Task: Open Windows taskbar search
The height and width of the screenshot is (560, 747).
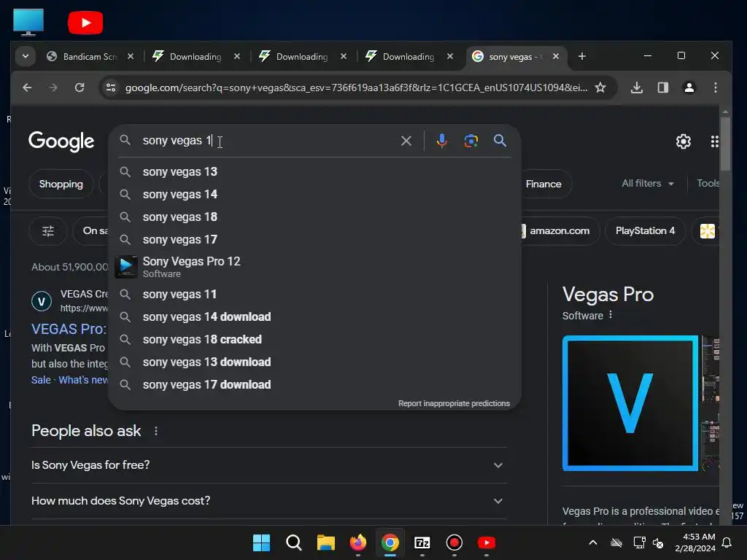Action: tap(293, 542)
